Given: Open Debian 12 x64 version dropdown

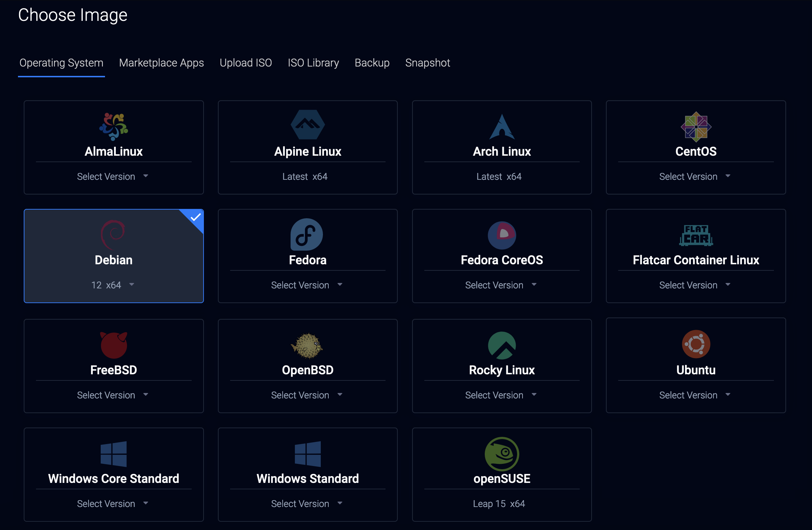Looking at the screenshot, I should click(x=113, y=285).
